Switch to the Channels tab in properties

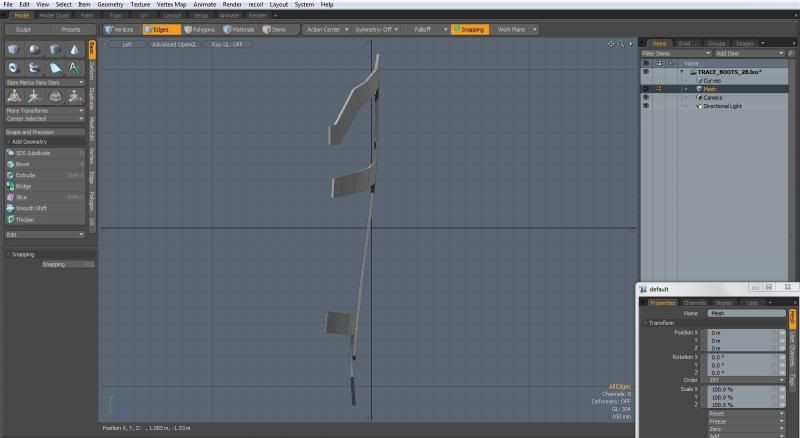(694, 303)
